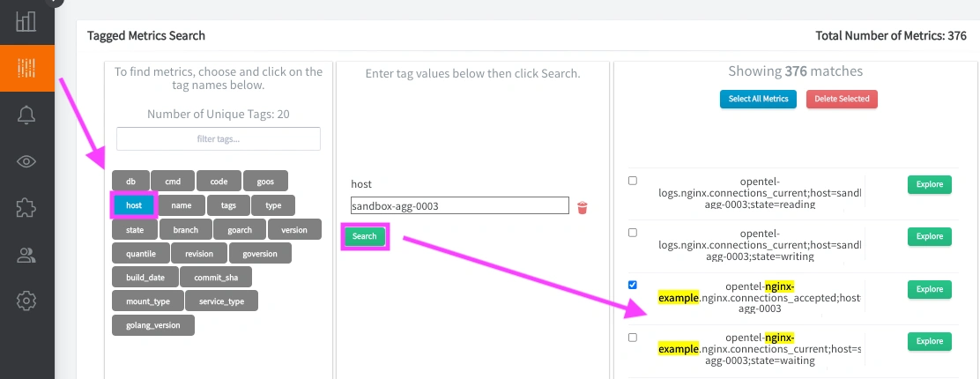Open the dashboards bar chart sidebar icon
This screenshot has height=379, width=980.
coord(26,20)
